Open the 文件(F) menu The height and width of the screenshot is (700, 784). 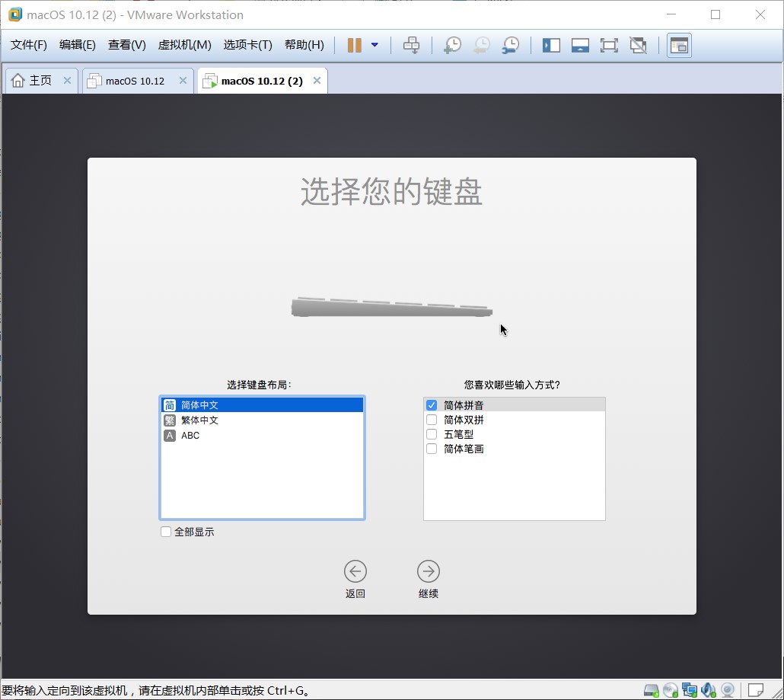coord(28,45)
